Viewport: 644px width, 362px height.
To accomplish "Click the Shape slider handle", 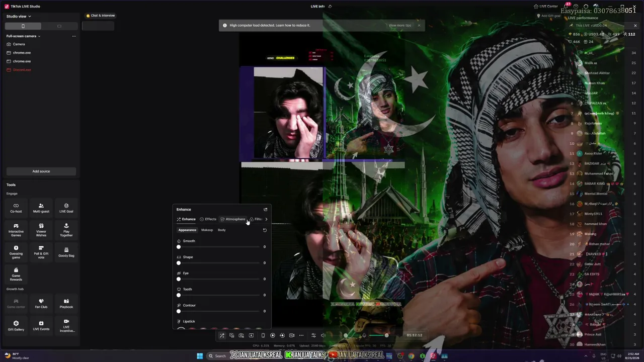I will (179, 263).
